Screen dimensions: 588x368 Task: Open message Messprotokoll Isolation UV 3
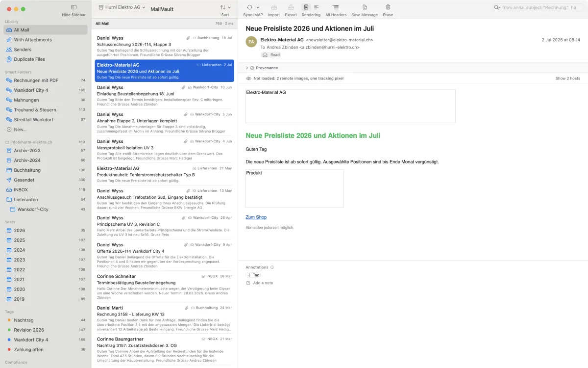164,149
